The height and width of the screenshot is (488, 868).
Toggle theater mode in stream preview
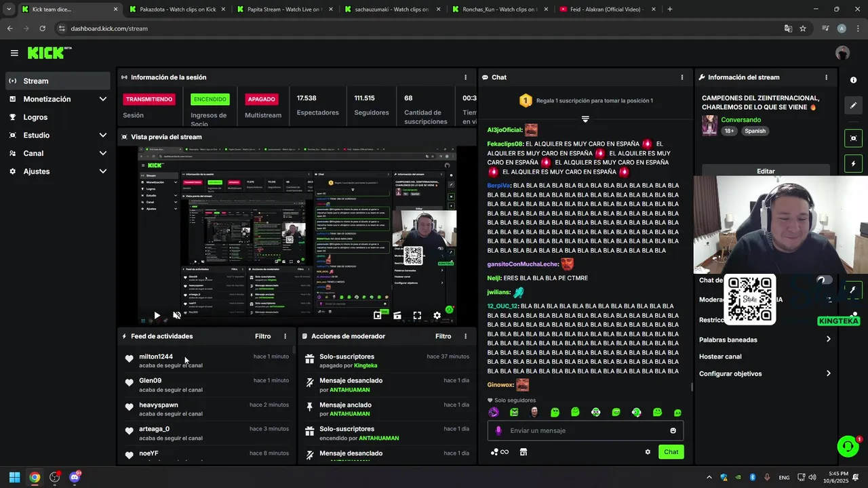click(397, 315)
